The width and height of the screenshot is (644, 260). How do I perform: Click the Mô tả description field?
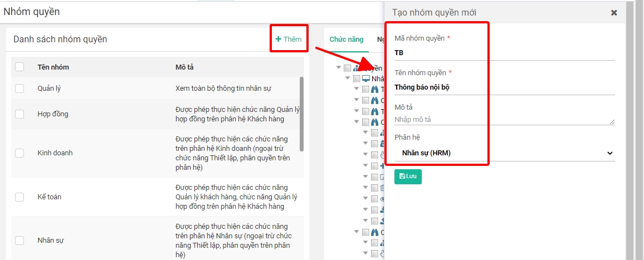(504, 119)
